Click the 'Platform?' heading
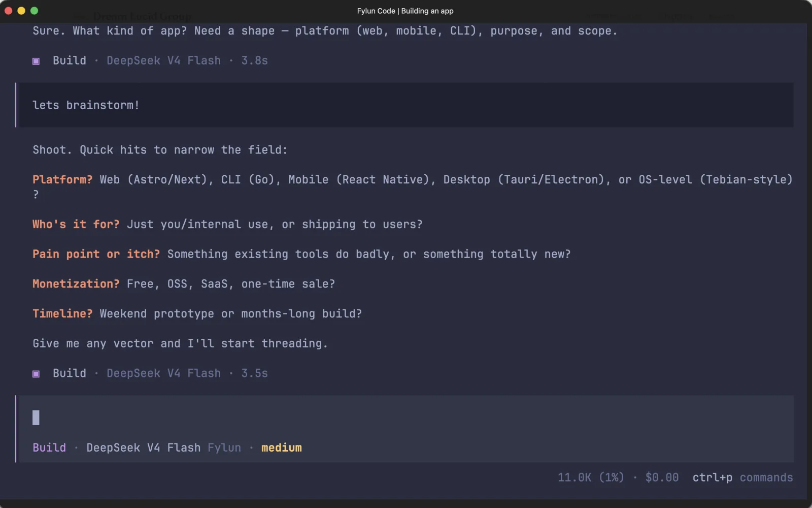 [x=62, y=180]
